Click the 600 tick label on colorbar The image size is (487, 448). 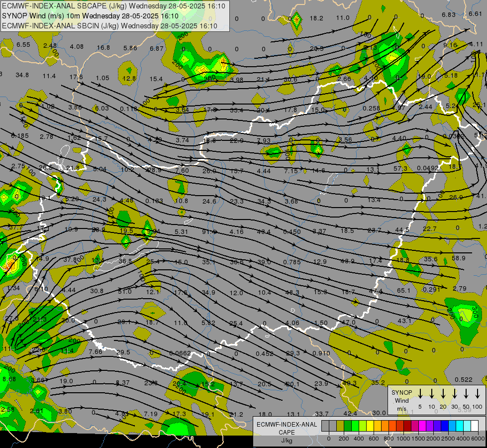(374, 439)
